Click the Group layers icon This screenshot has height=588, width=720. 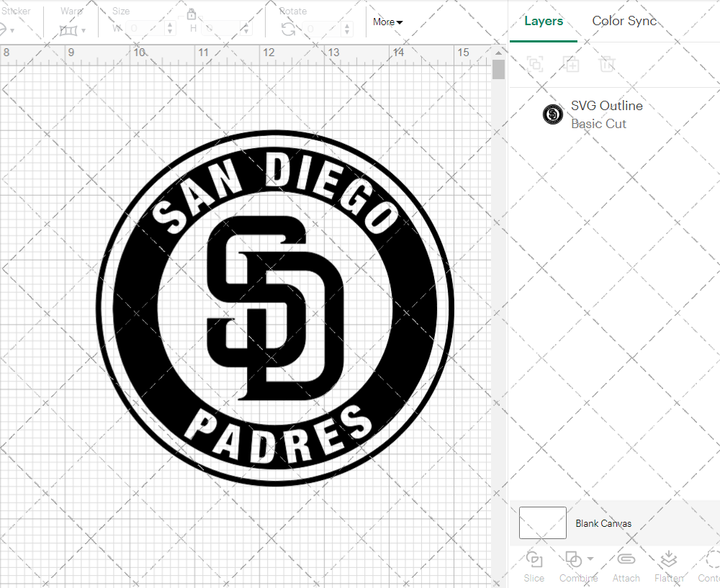[x=535, y=64]
